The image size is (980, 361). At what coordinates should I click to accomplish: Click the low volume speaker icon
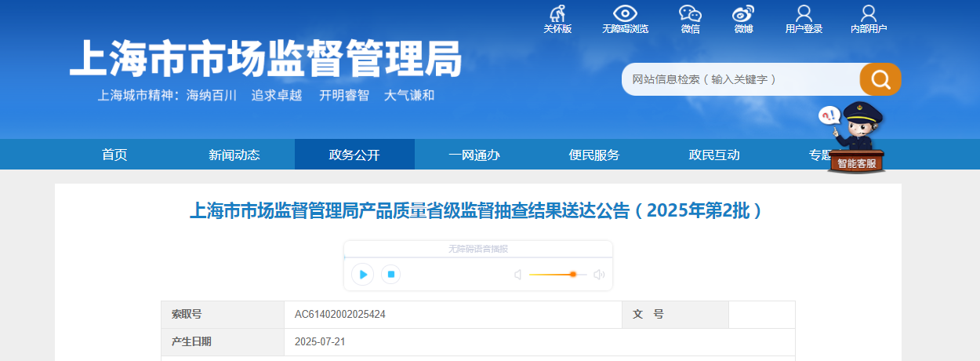517,275
